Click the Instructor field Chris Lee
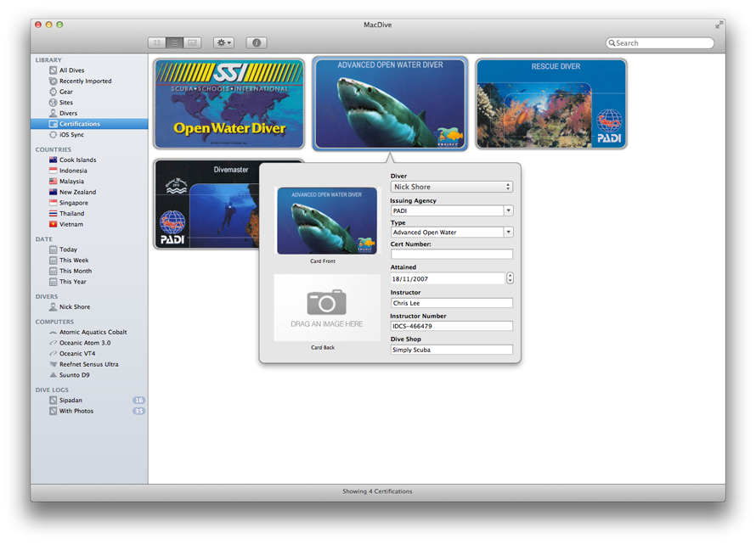756x544 pixels. [451, 303]
